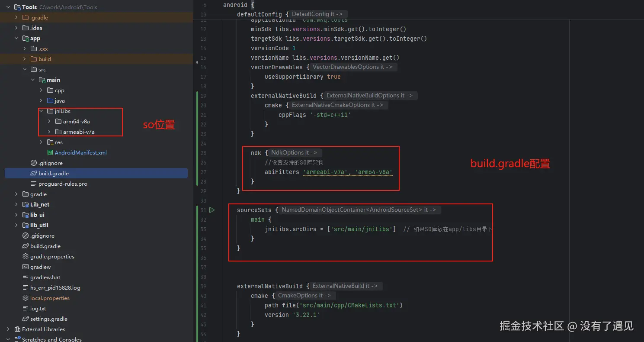The height and width of the screenshot is (342, 644).
Task: Expand the armeabi-v7a folder chevron
Action: click(49, 132)
